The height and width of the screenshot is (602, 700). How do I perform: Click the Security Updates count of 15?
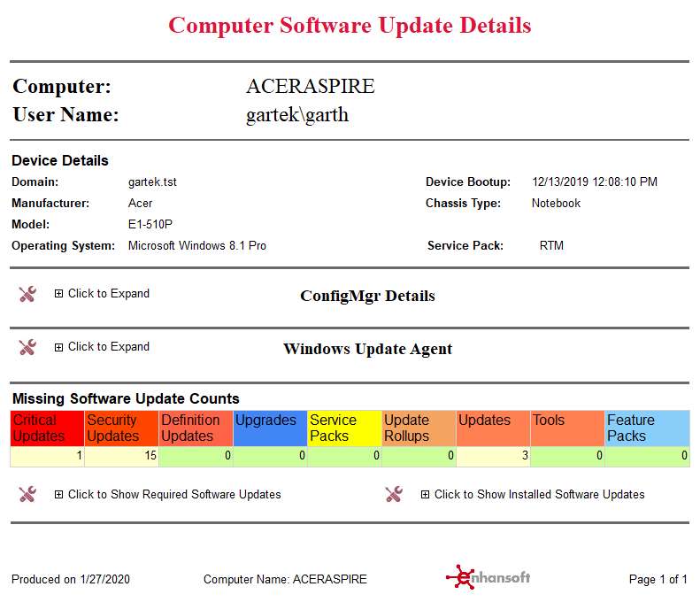pos(121,456)
